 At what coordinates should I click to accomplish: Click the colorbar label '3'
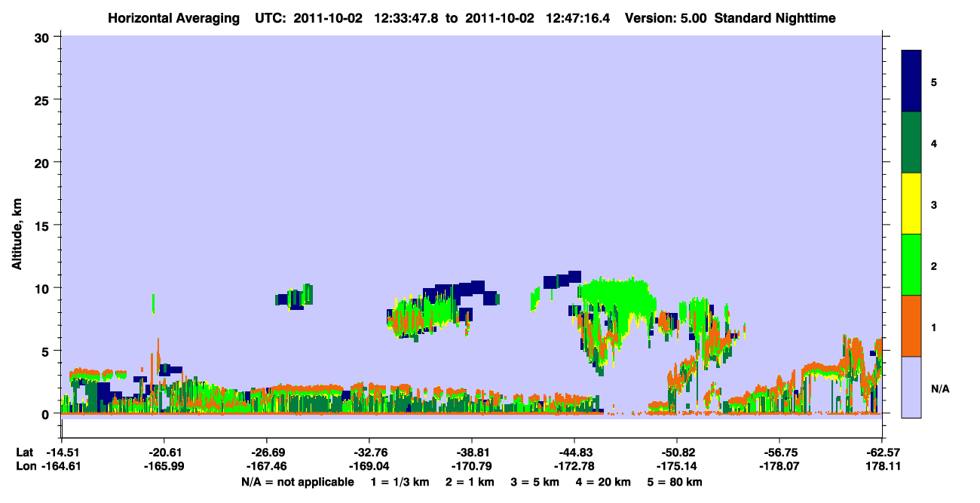(934, 204)
